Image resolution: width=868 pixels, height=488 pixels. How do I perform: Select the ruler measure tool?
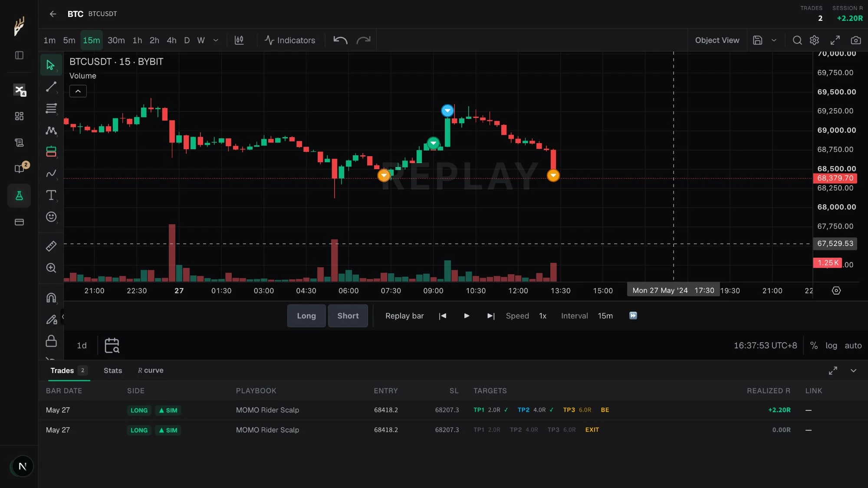tap(51, 246)
